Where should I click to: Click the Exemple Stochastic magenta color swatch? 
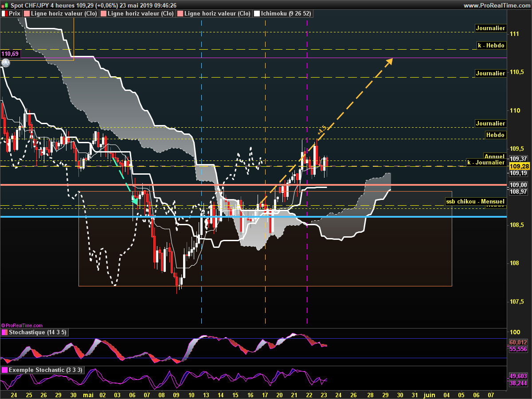[4, 370]
